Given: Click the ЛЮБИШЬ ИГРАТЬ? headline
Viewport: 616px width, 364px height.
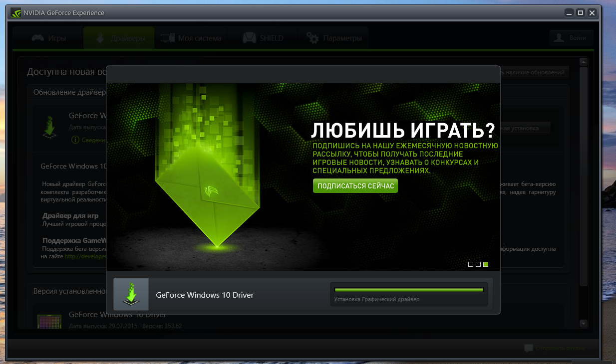Looking at the screenshot, I should pyautogui.click(x=403, y=130).
